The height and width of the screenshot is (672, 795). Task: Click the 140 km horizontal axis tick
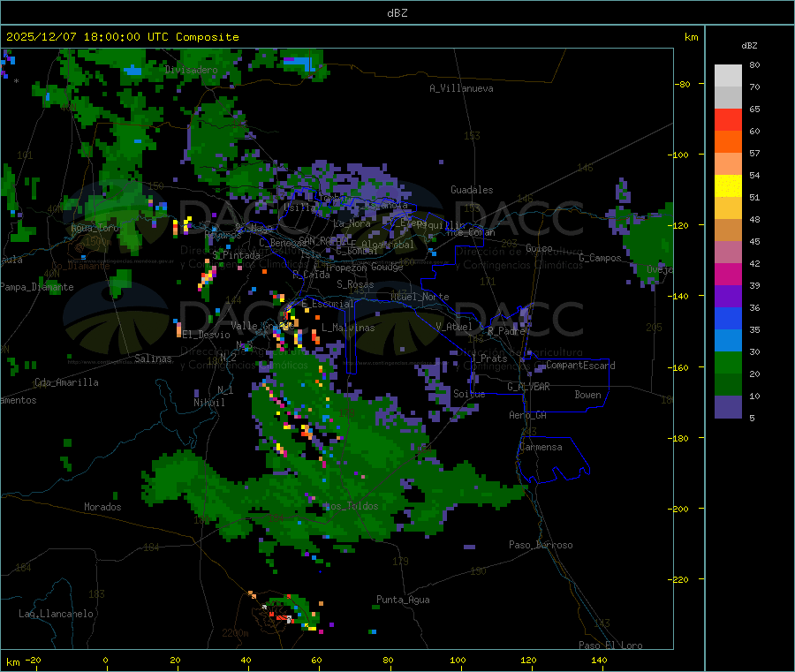click(599, 661)
